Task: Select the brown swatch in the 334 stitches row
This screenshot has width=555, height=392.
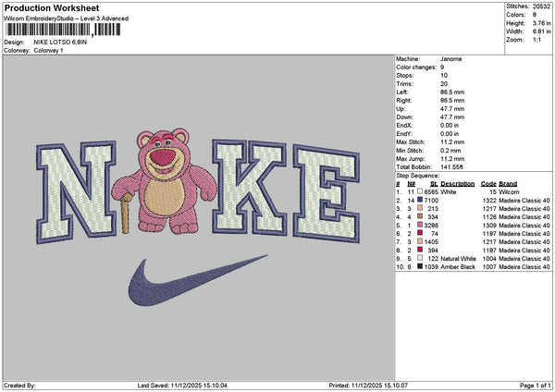Action: (x=420, y=216)
